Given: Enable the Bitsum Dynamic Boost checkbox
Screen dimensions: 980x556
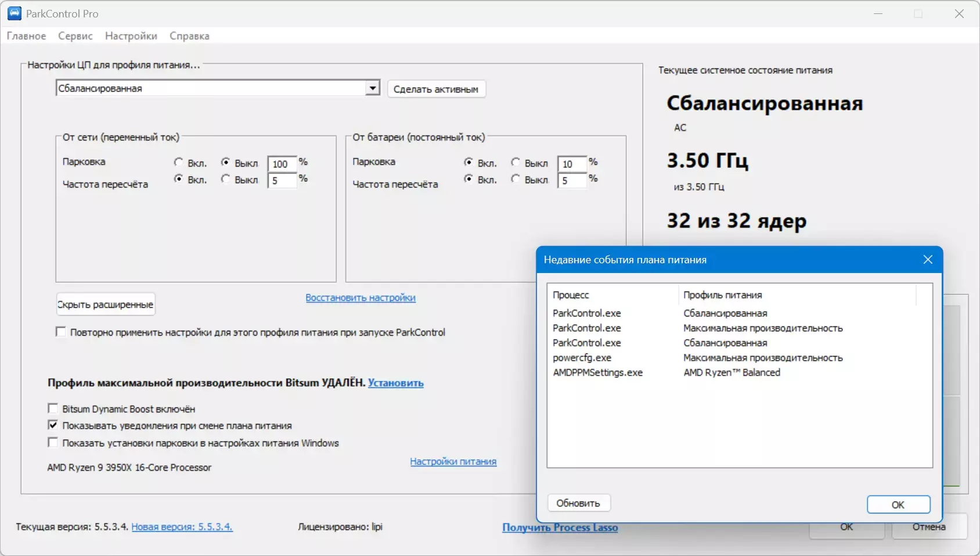Looking at the screenshot, I should [x=53, y=408].
